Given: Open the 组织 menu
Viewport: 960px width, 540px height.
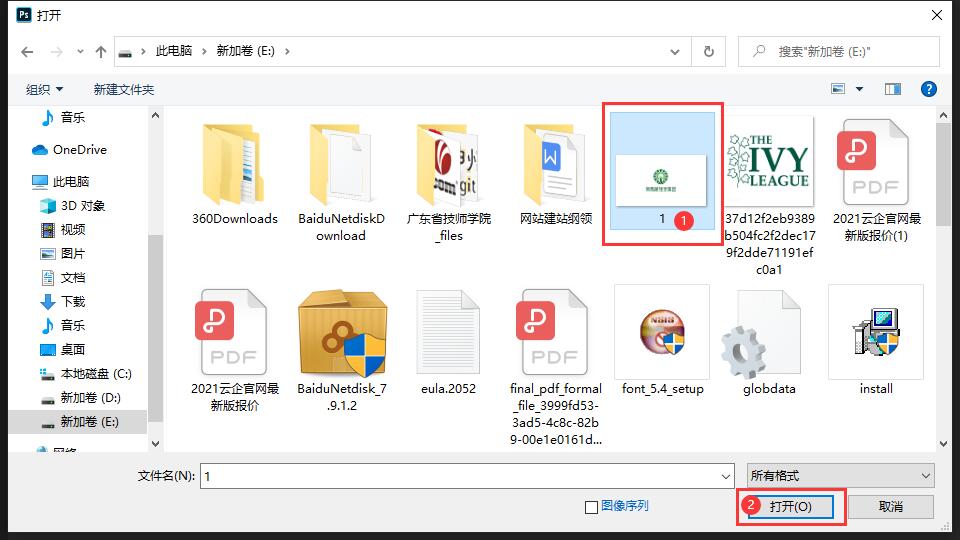Looking at the screenshot, I should 44,89.
